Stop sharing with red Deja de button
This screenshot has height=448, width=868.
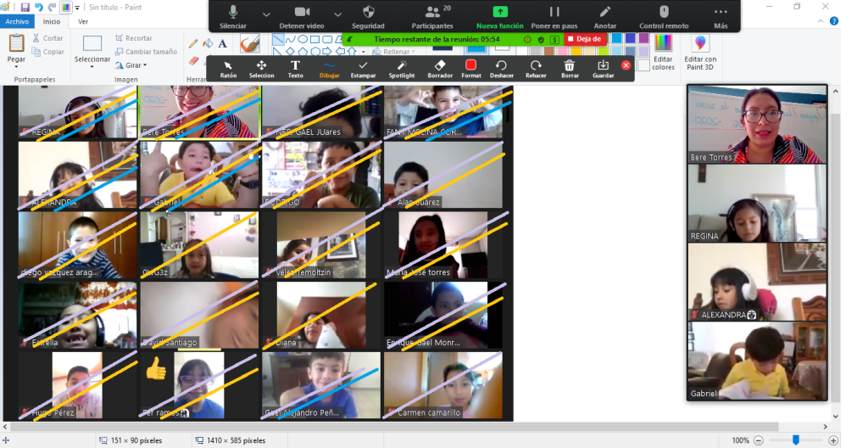click(585, 38)
